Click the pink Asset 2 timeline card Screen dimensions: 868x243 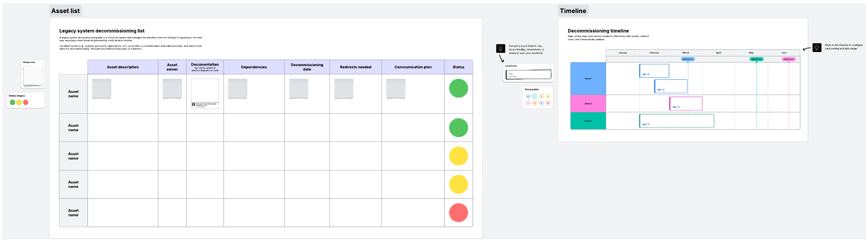tap(686, 103)
